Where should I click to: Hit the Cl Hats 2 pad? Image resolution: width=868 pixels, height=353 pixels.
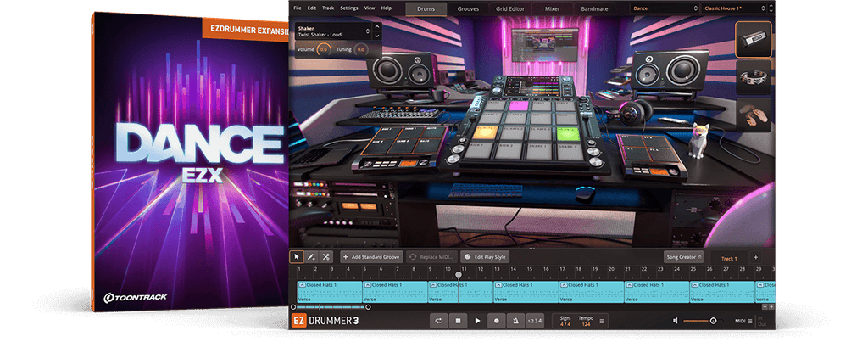[x=511, y=133]
